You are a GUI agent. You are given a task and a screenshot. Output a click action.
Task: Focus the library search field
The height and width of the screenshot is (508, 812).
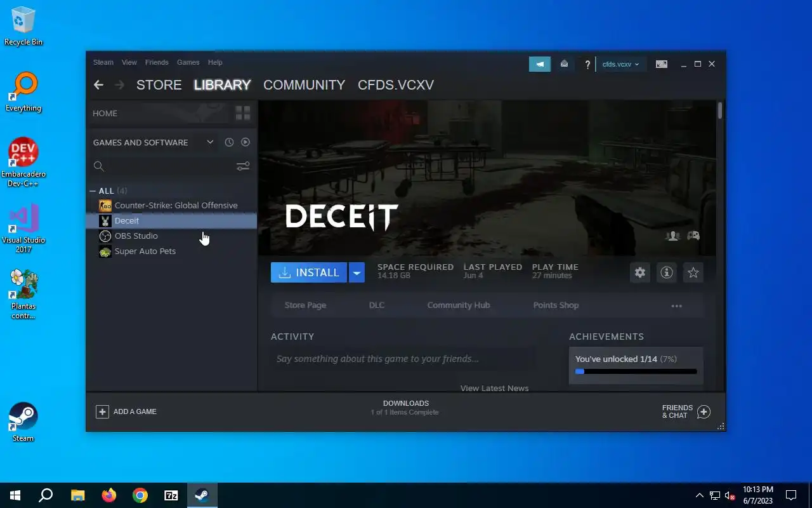162,166
